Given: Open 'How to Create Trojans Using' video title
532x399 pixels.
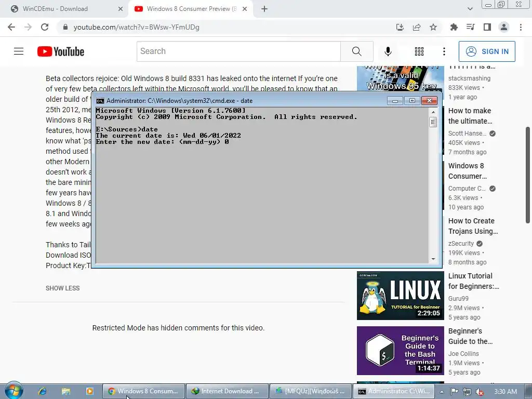Looking at the screenshot, I should point(473,226).
